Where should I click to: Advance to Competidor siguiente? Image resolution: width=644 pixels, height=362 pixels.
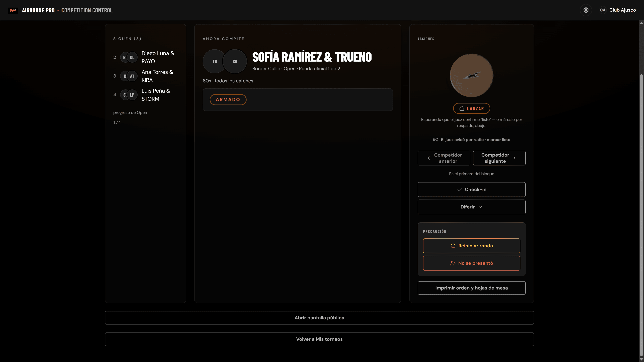pos(499,158)
